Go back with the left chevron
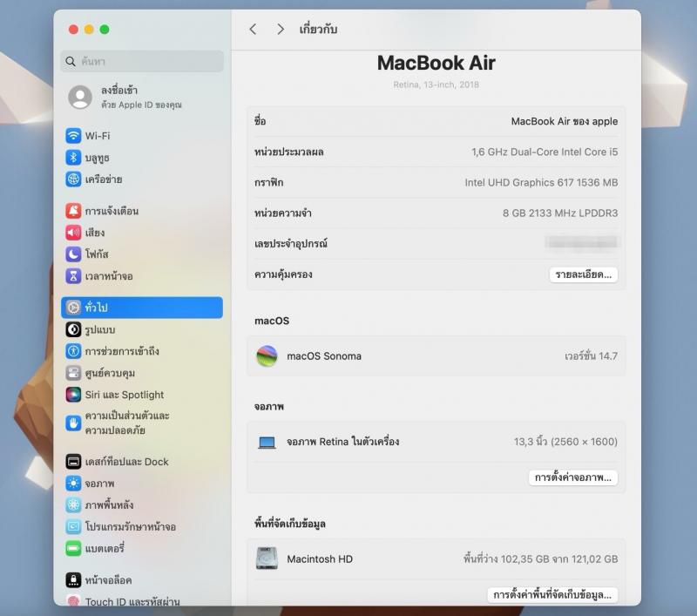Viewport: 697px width, 616px height. pos(253,30)
